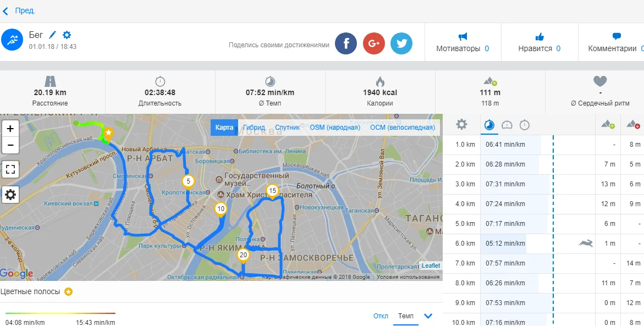Click the distance road icon

click(x=50, y=81)
